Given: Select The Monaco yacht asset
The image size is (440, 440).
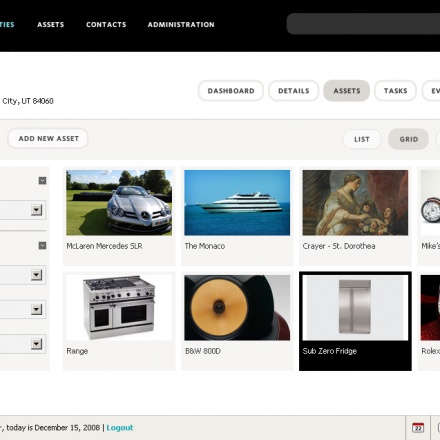Looking at the screenshot, I should coord(237,203).
